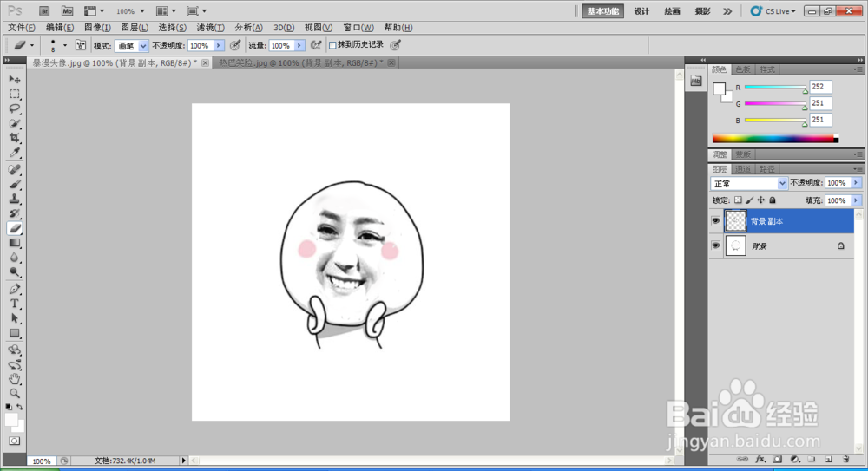The image size is (868, 471).
Task: Select the Crop tool
Action: click(x=15, y=138)
